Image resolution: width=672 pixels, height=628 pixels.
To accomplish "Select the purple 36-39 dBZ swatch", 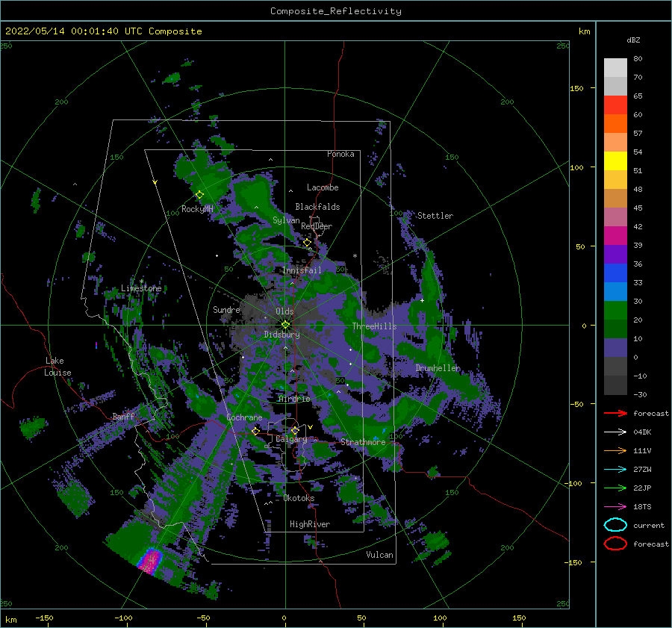I will pos(615,255).
